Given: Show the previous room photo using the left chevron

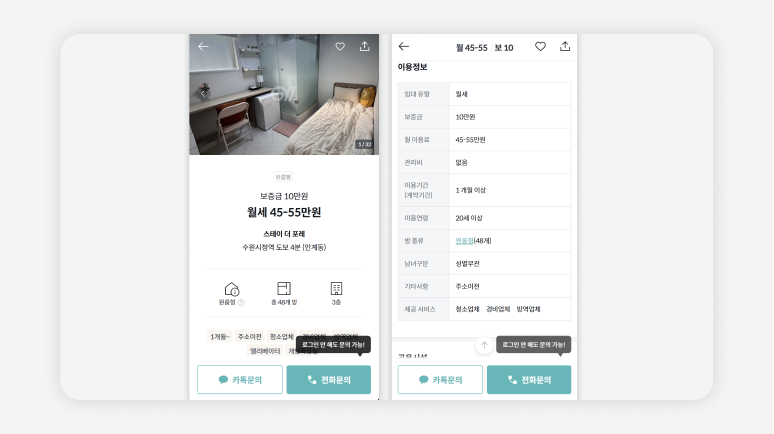Looking at the screenshot, I should coord(203,93).
